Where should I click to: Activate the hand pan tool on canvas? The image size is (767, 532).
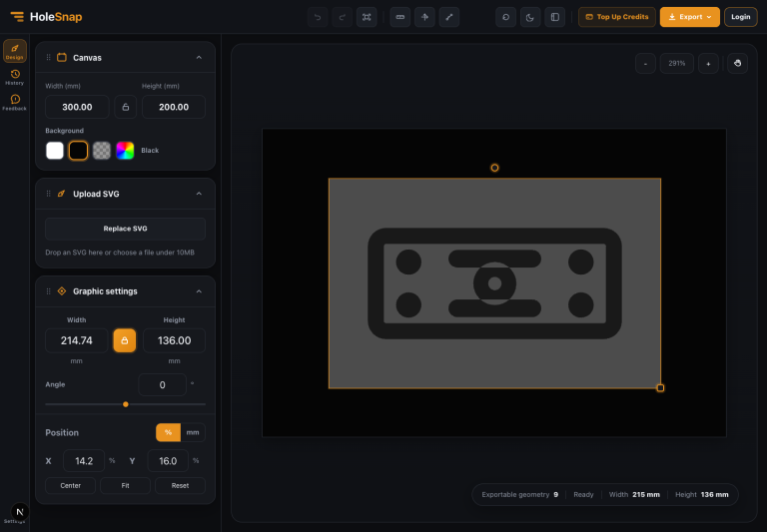pos(737,64)
